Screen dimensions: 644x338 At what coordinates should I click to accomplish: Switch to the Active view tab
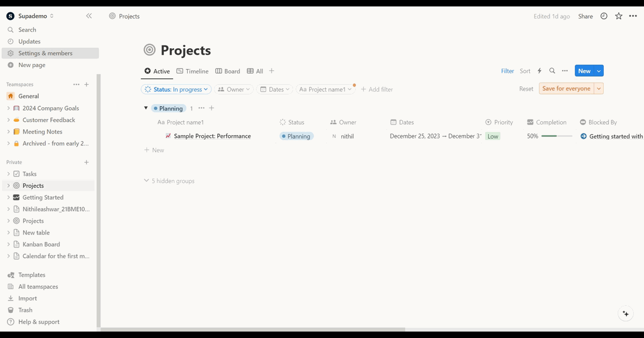pos(157,71)
